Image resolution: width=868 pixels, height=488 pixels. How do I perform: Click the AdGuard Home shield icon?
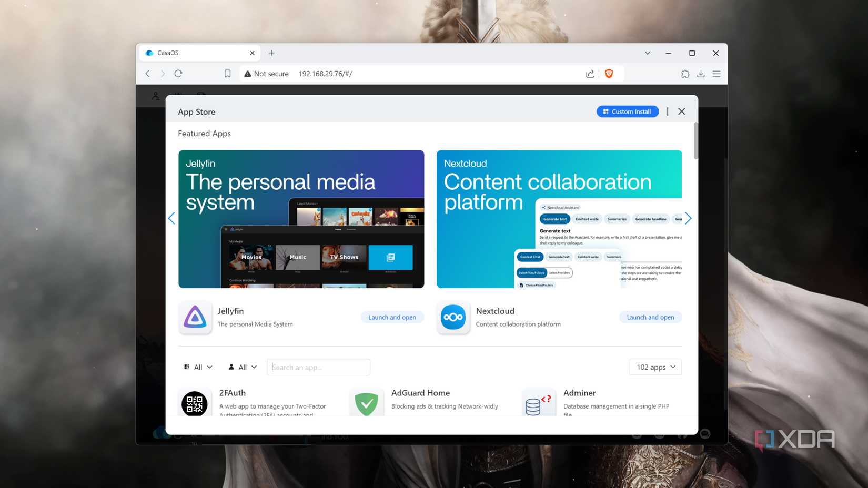(367, 403)
